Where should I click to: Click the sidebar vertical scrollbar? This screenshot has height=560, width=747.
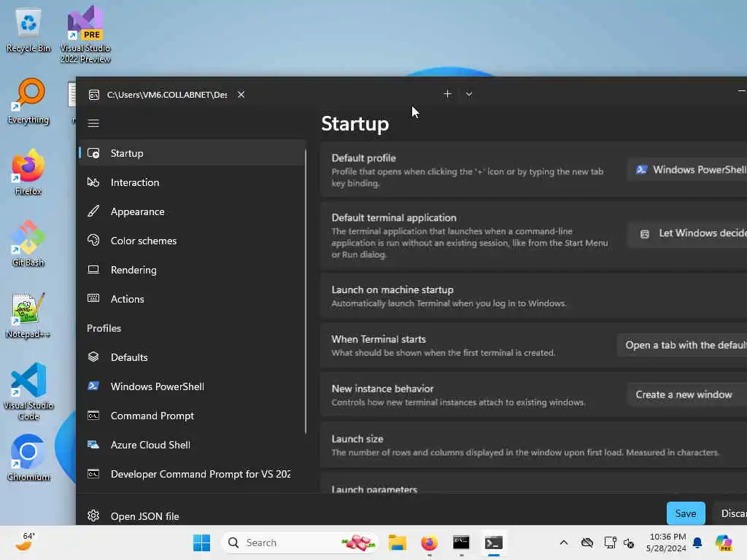[x=306, y=292]
